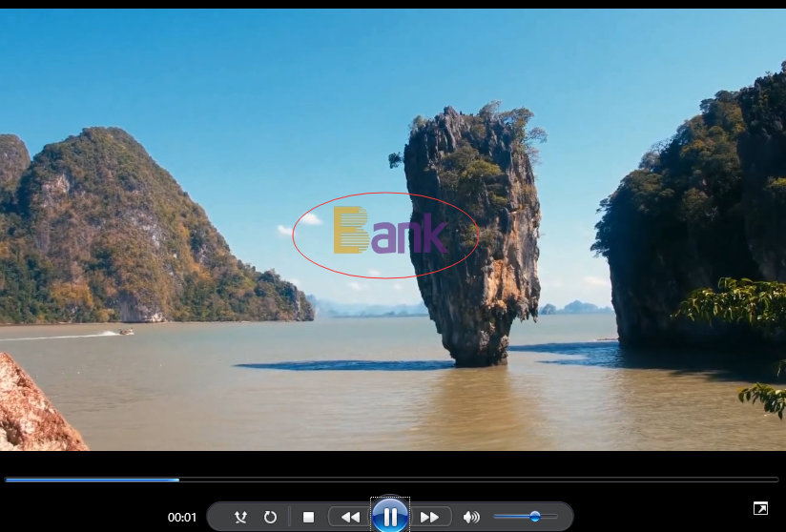Click the speedboat on the water
786x532 pixels.
[x=120, y=332]
